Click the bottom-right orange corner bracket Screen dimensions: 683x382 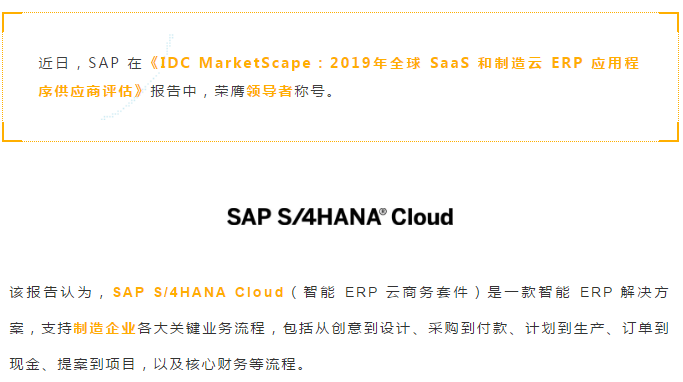[669, 132]
